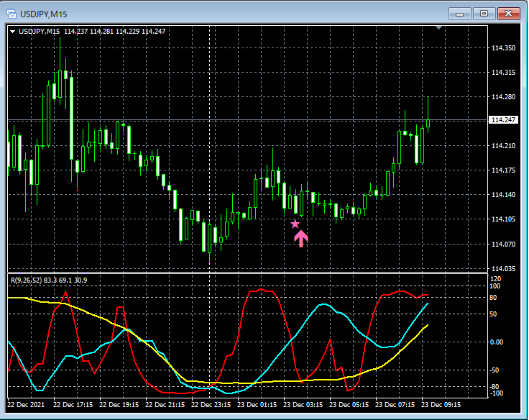Click the 22 Dec 17:15 time label
Screen dimensions: 529x420
[73, 404]
